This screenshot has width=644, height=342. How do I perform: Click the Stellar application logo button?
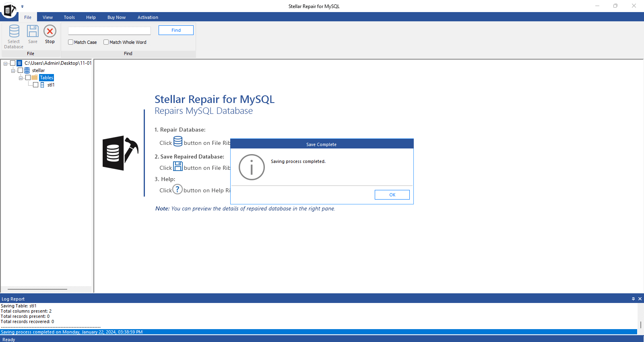coord(9,10)
